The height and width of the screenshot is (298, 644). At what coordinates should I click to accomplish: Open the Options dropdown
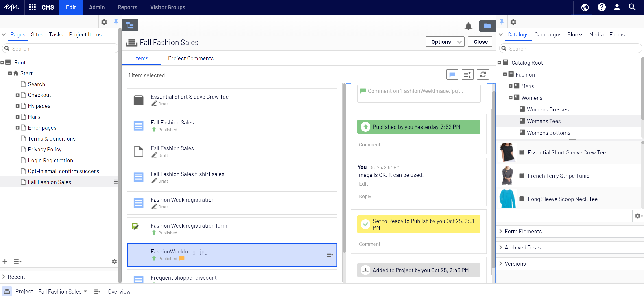[x=445, y=42]
